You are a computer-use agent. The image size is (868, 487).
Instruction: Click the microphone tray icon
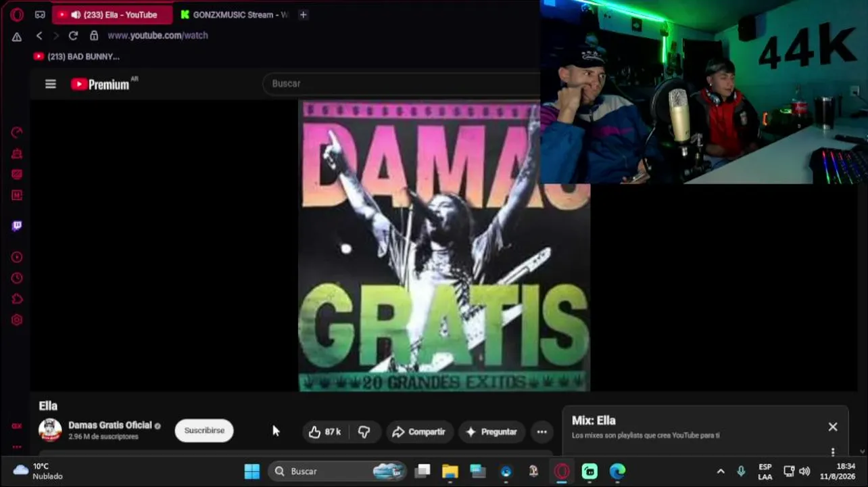pyautogui.click(x=741, y=471)
